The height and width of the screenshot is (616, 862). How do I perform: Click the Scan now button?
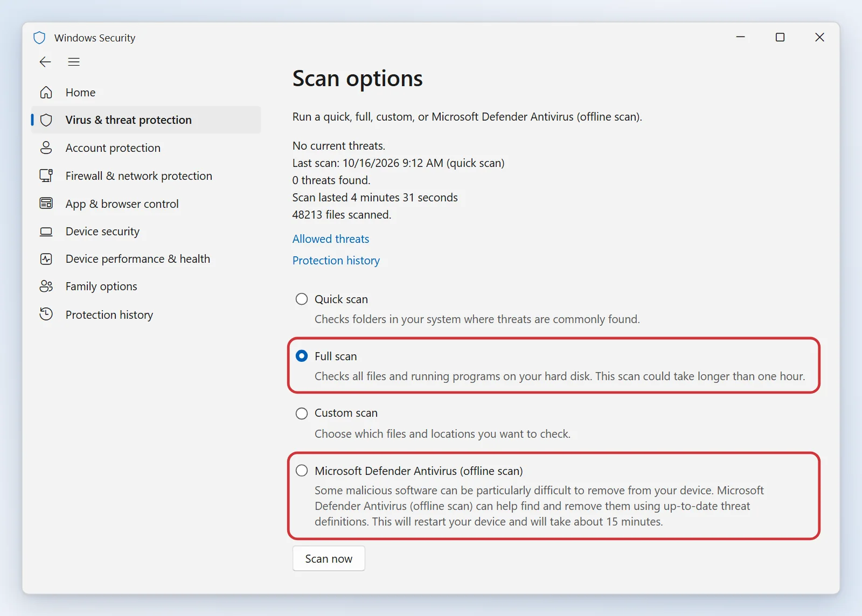[329, 558]
